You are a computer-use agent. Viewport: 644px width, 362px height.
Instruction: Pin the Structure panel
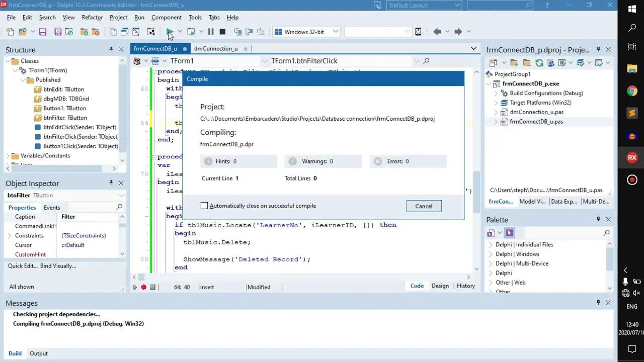coord(111,49)
